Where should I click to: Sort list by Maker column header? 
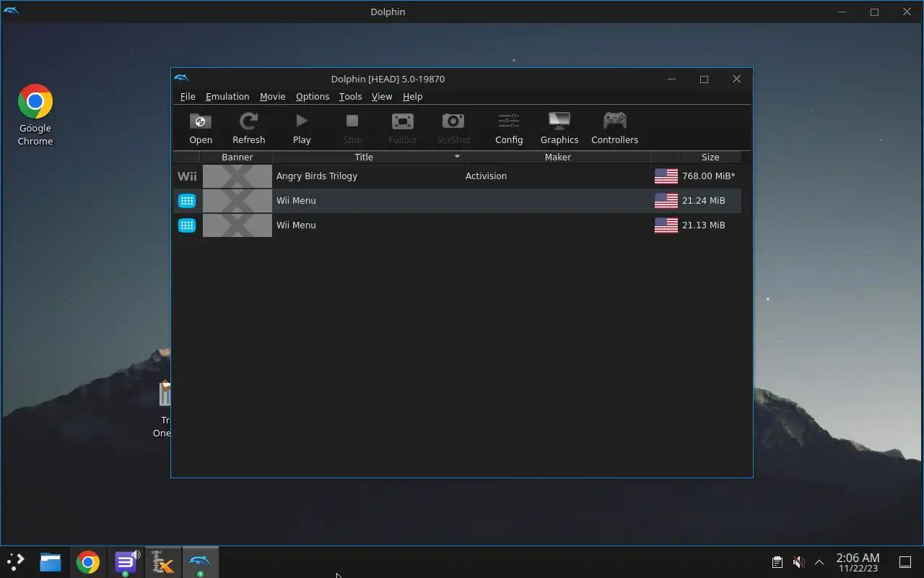click(557, 157)
